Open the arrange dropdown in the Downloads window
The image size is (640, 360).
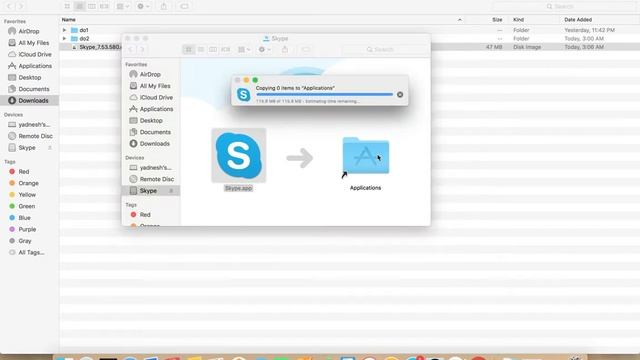click(x=122, y=7)
